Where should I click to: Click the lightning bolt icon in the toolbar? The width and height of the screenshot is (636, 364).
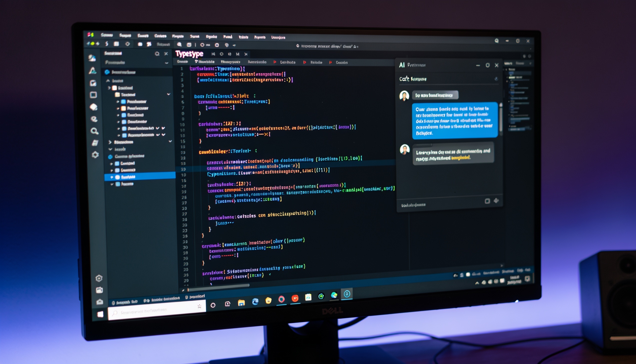click(107, 44)
